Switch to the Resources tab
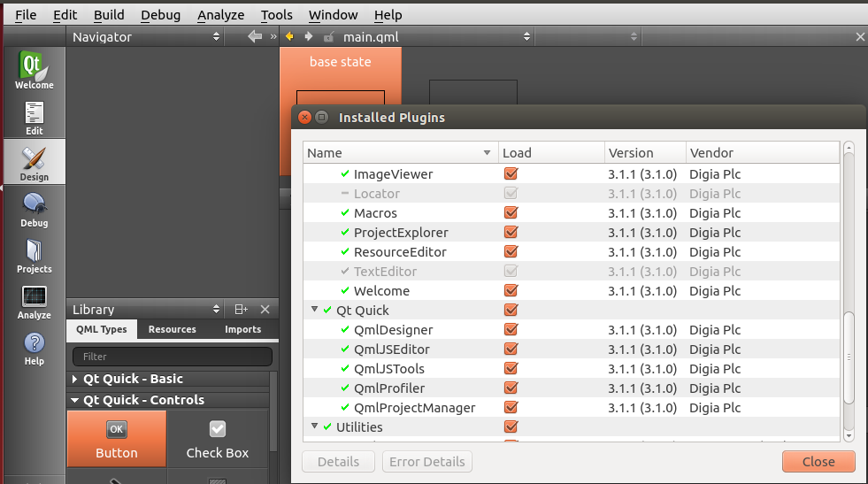Image resolution: width=868 pixels, height=484 pixels. click(x=172, y=329)
